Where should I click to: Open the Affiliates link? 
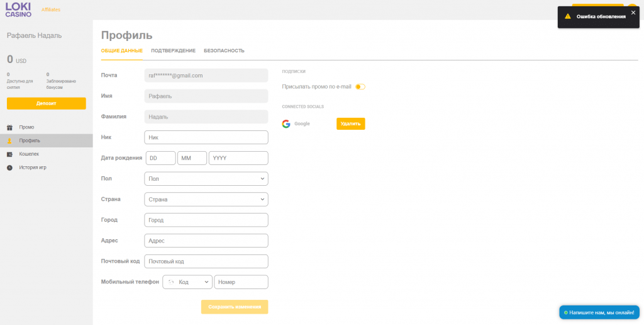[51, 9]
